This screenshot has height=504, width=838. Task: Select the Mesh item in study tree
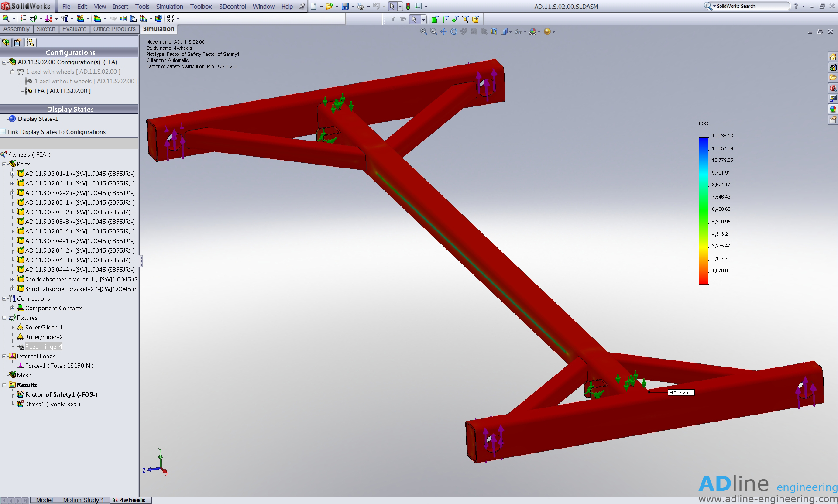point(20,375)
